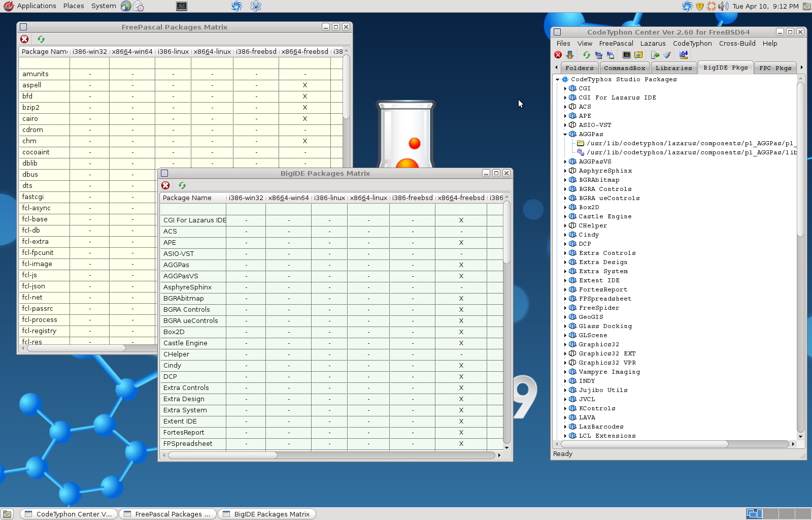Open web browser launcher in top panel
Viewport: 812px width, 520px height.
126,6
